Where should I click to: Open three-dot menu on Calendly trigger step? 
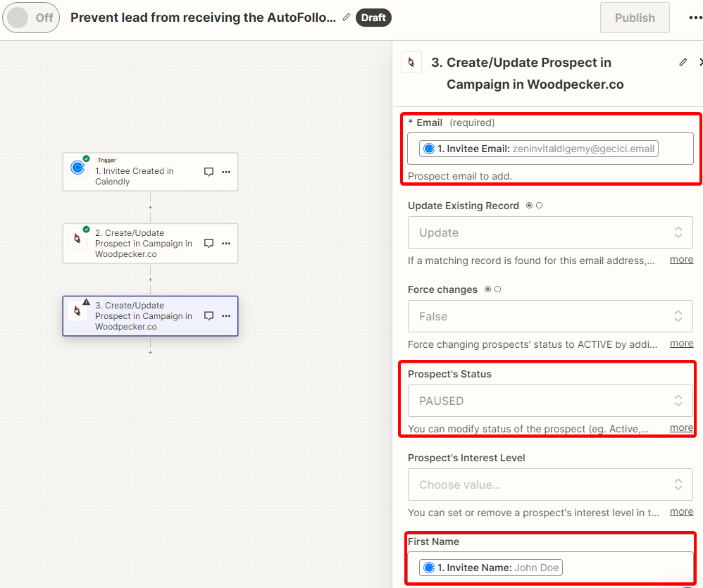click(x=226, y=172)
